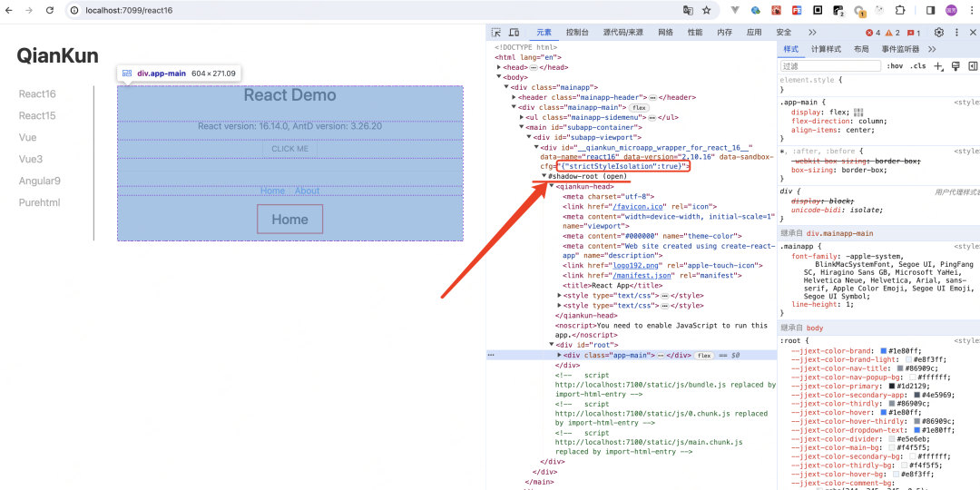
Task: Expand the head element node
Action: pos(499,67)
